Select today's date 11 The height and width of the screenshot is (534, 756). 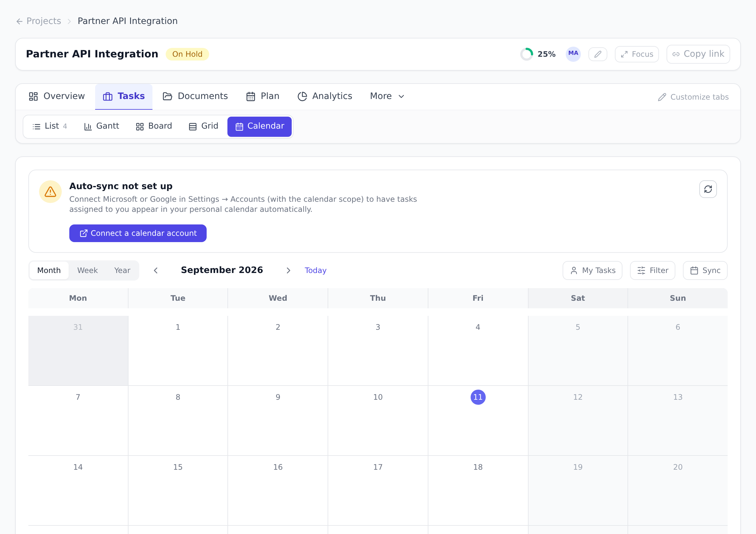[478, 397]
